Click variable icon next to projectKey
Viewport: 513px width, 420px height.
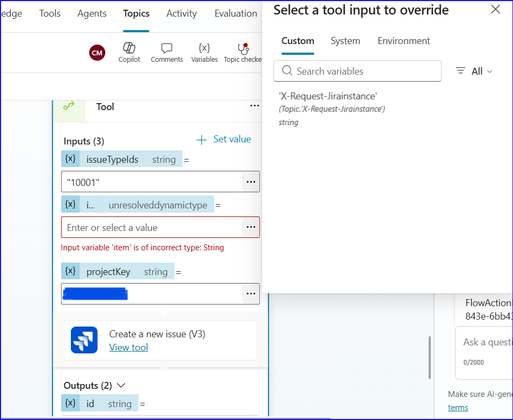pos(70,271)
